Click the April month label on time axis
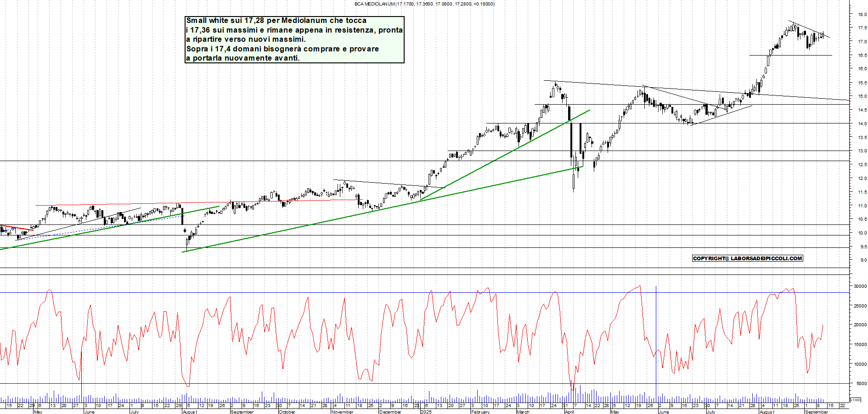Screen dimensions: 868x414 (569, 412)
